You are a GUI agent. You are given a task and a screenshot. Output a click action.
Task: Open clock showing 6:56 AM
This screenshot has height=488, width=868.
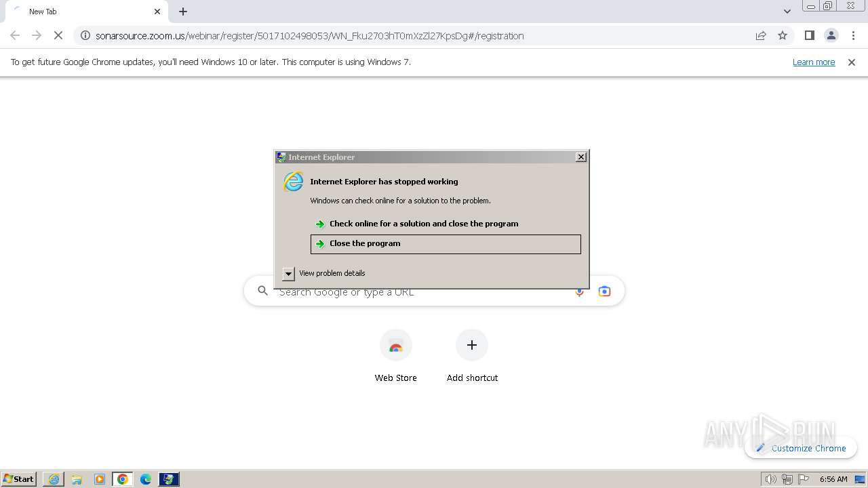pos(833,479)
